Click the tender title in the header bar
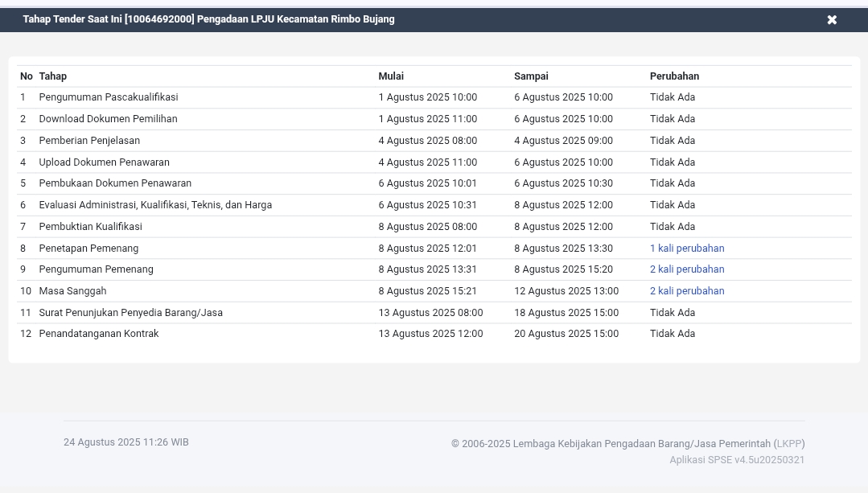The image size is (868, 493). point(208,19)
